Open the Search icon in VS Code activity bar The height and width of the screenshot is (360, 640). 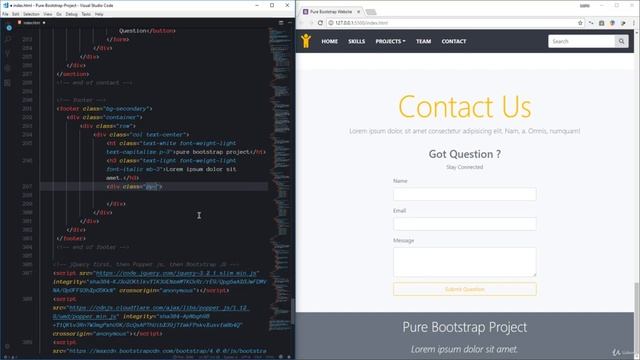pyautogui.click(x=8, y=40)
